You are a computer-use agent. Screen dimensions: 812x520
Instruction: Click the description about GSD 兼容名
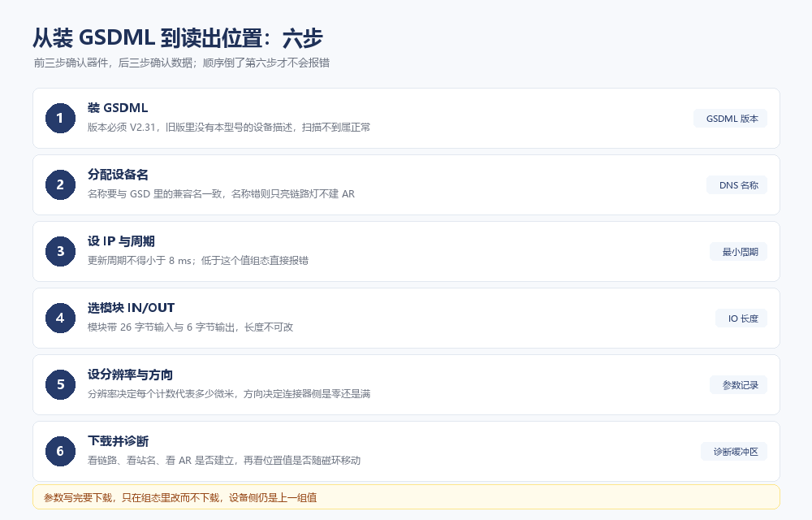click(x=221, y=194)
